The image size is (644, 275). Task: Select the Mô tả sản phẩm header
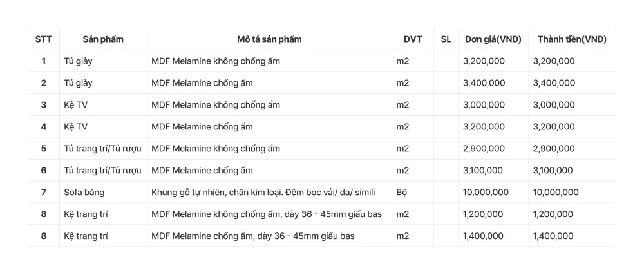point(269,39)
